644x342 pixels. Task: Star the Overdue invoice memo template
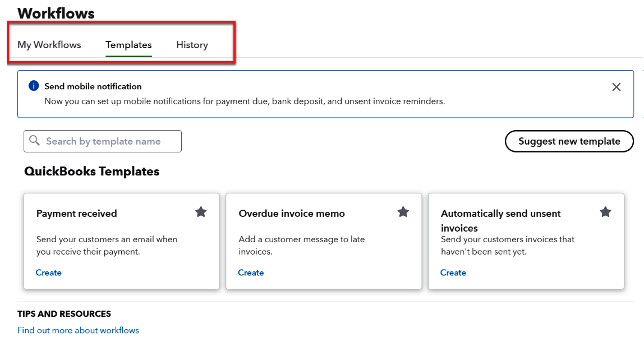403,212
